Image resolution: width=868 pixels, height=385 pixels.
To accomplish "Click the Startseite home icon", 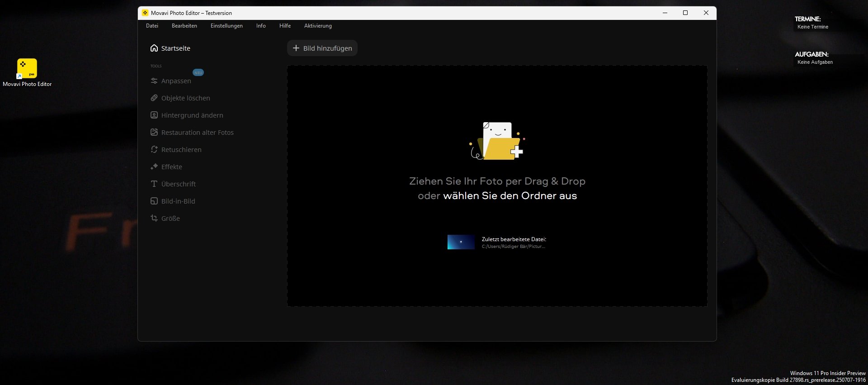I will [x=154, y=48].
